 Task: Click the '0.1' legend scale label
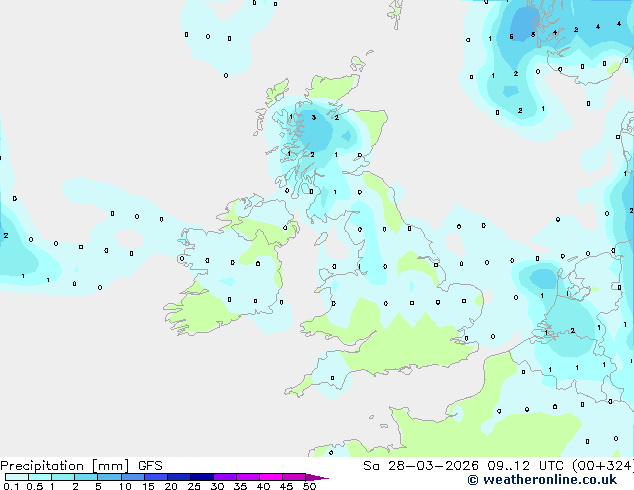(11, 486)
